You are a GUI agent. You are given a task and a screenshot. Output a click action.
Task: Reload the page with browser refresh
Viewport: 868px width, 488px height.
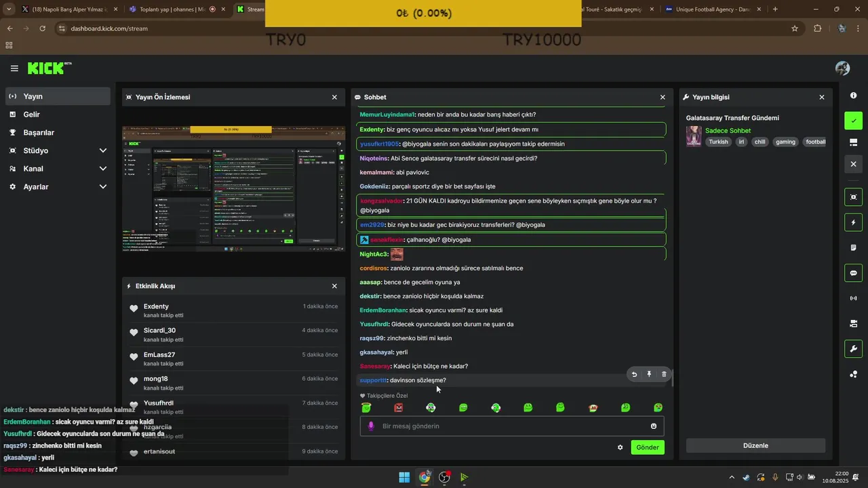pos(43,28)
